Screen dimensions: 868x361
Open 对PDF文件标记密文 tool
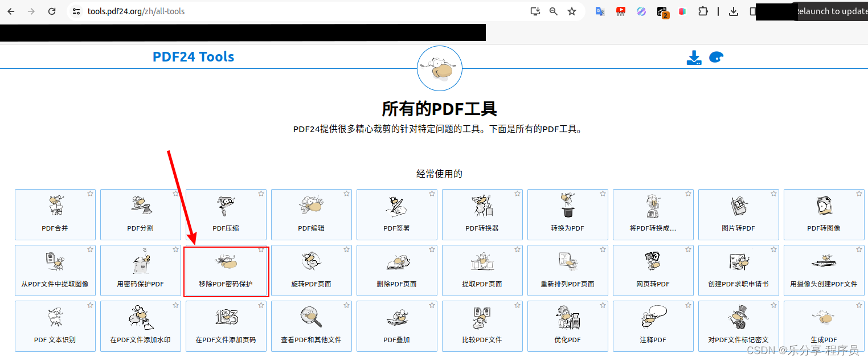(x=738, y=326)
